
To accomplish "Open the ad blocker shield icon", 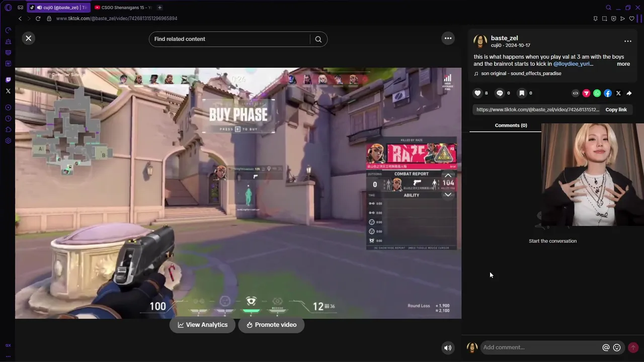I will (x=613, y=19).
